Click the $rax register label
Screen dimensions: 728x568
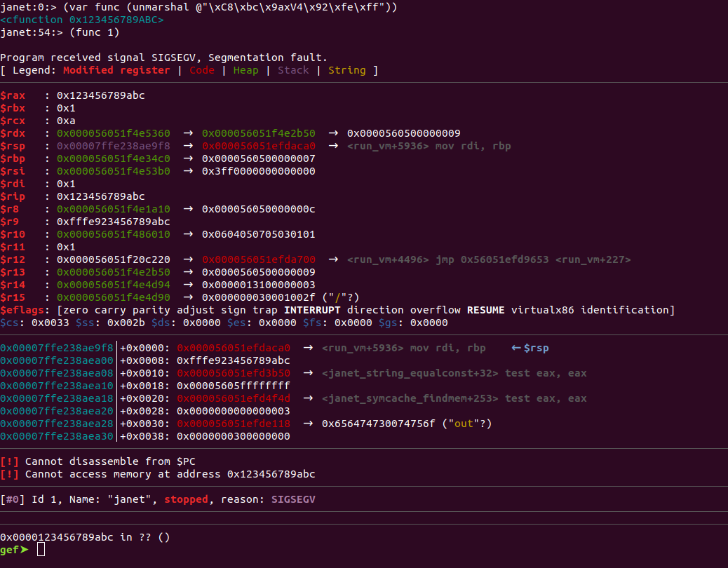pyautogui.click(x=13, y=95)
